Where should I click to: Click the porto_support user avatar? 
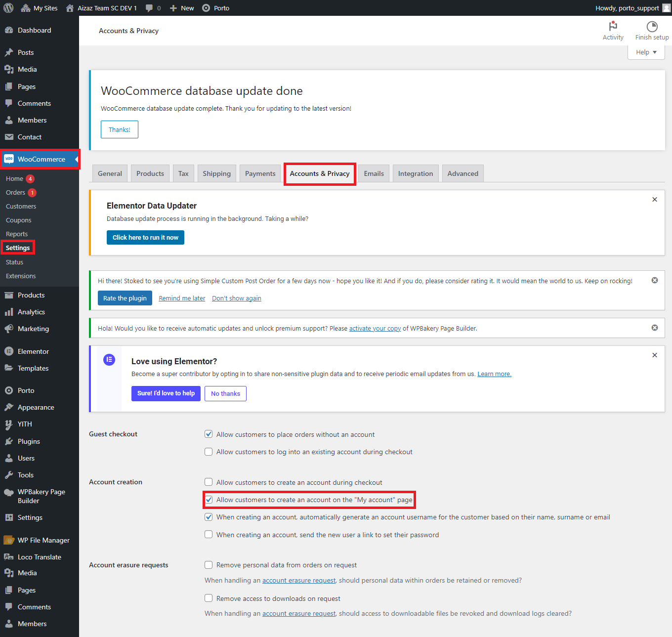[x=667, y=8]
